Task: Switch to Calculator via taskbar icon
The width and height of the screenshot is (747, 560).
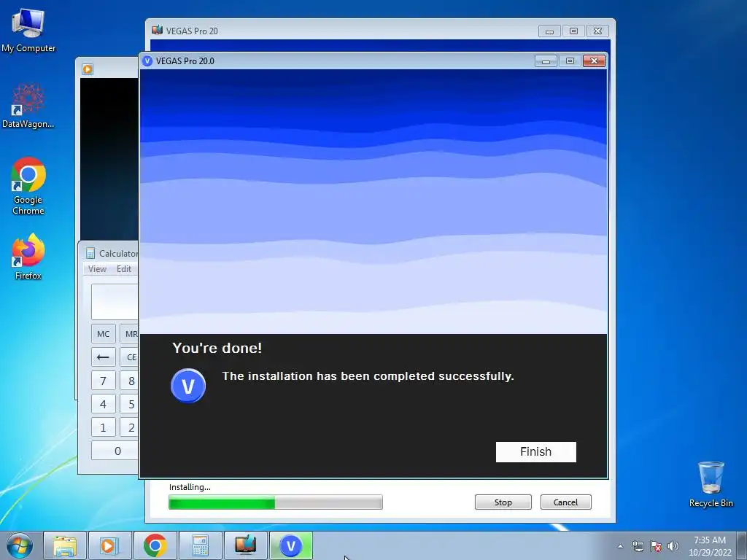Action: [200, 545]
